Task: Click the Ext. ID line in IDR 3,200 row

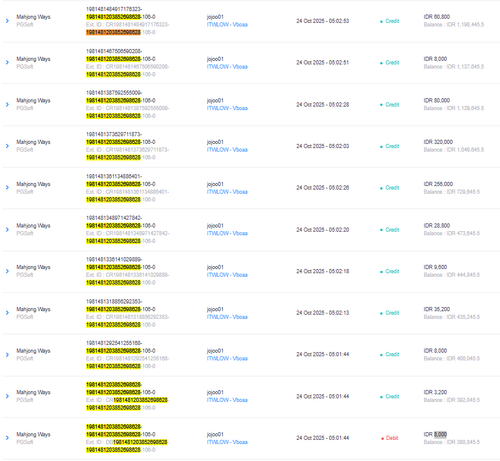Action: tap(127, 400)
